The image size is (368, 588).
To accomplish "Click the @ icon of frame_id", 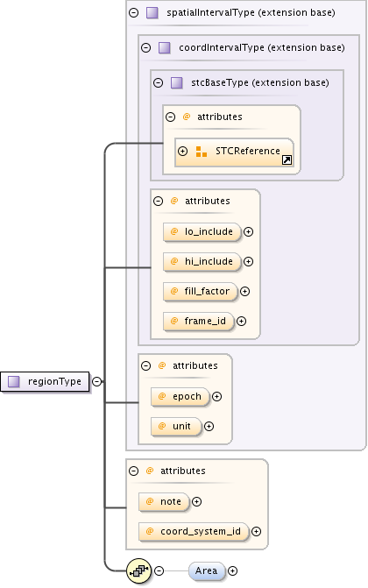I will click(x=174, y=321).
